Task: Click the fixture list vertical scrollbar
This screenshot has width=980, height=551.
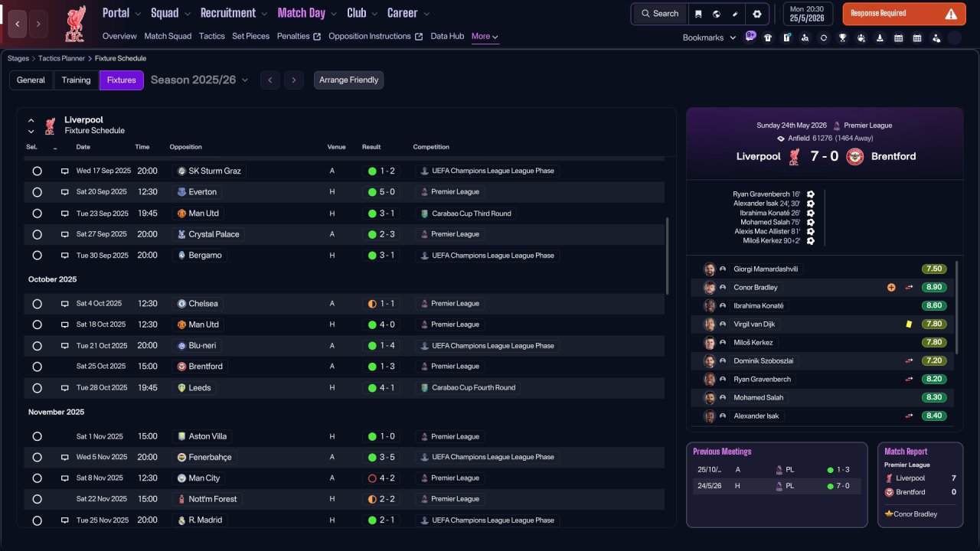Action: [668, 256]
